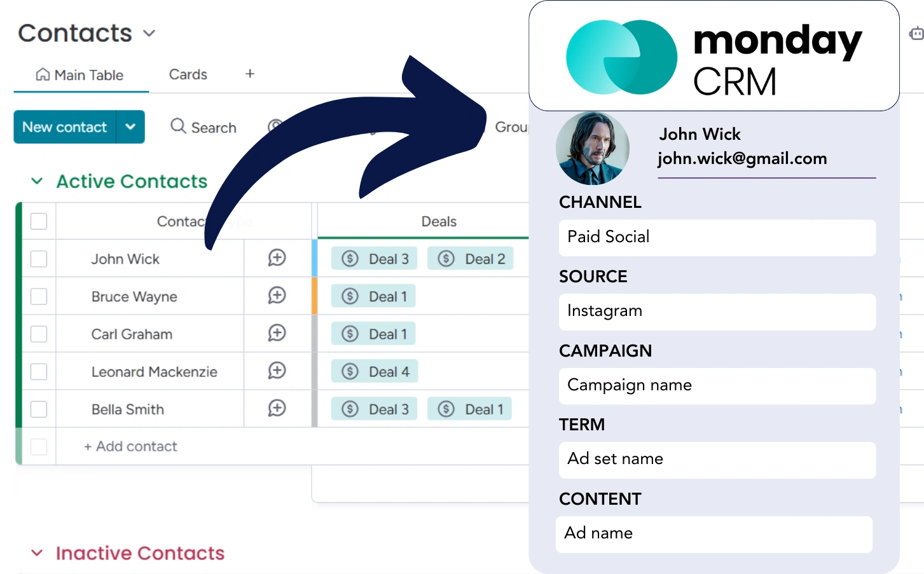Click the blue status bar in John Wick row
Viewport: 924px width, 574px height.
(314, 258)
